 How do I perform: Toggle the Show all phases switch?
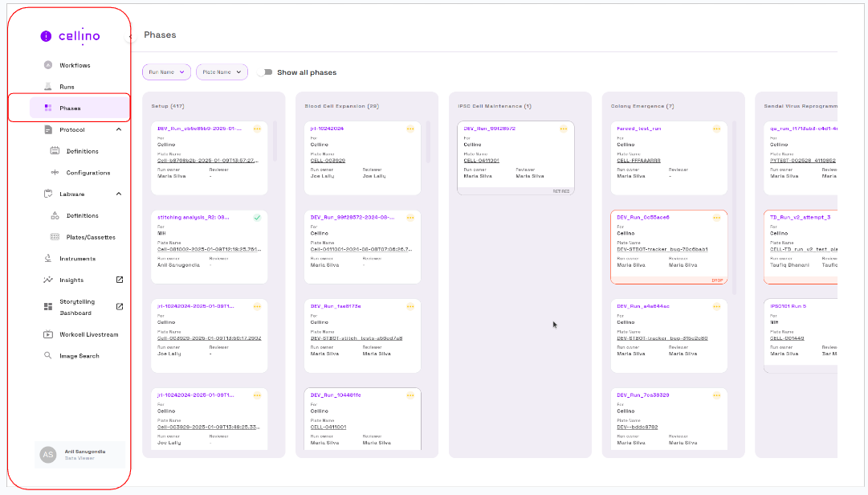tap(265, 72)
